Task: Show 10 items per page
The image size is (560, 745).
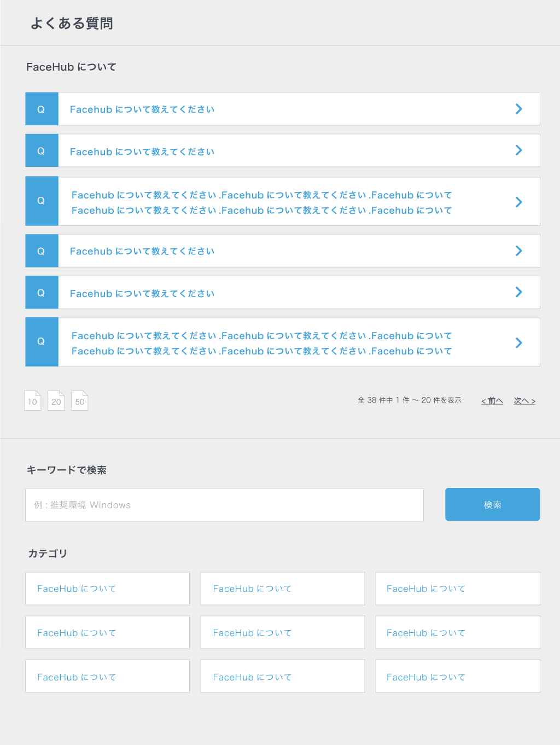Action: (33, 401)
